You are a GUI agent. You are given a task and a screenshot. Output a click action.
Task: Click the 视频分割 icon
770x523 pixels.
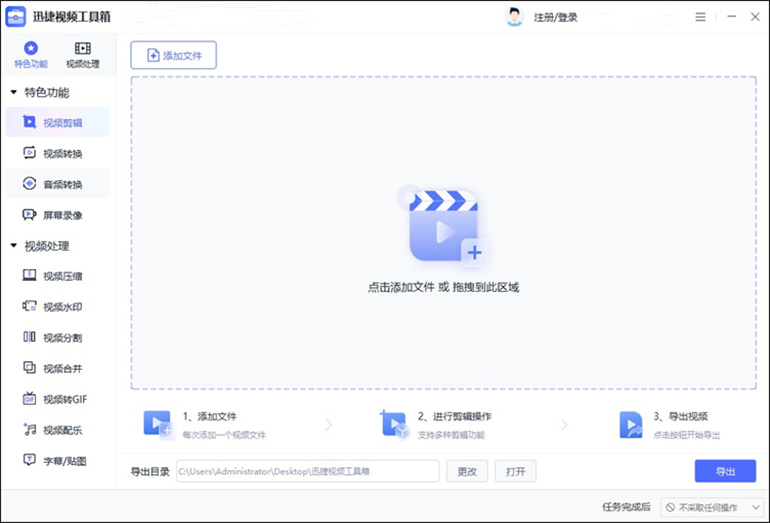pos(29,337)
